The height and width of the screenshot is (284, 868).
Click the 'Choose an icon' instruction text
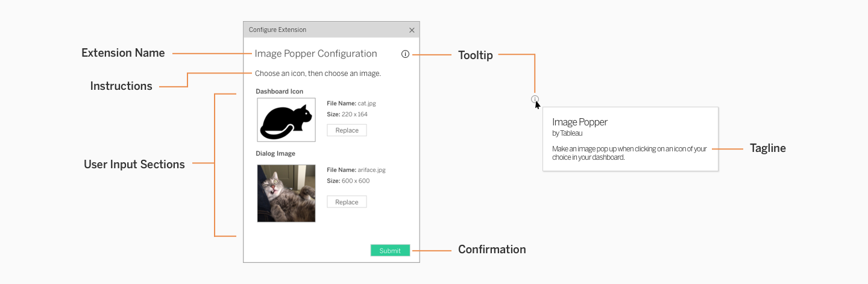(318, 74)
